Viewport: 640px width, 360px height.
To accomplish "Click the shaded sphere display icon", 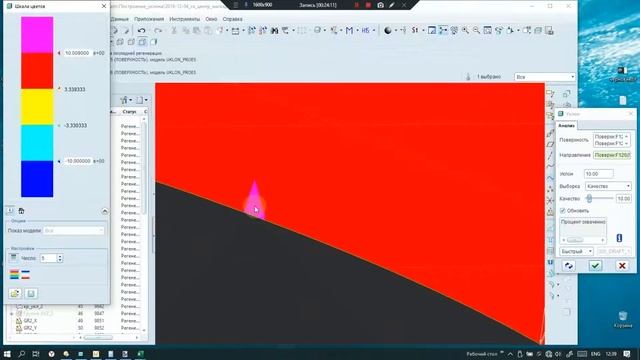I will point(388,31).
